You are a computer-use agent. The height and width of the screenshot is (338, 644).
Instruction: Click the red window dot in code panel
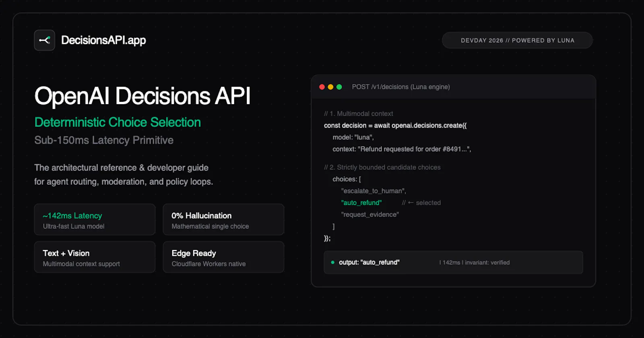tap(322, 87)
